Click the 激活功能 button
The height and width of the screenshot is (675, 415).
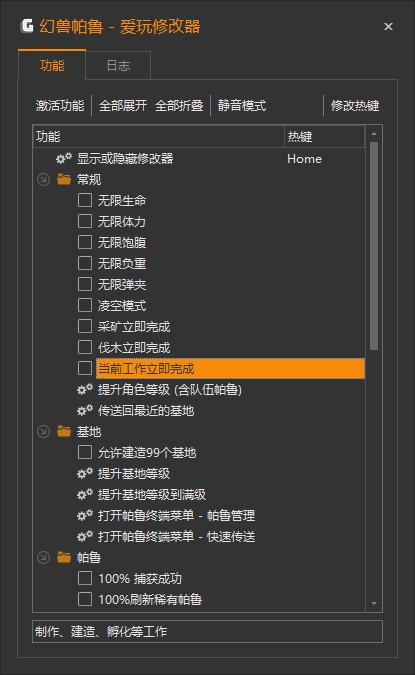[60, 105]
